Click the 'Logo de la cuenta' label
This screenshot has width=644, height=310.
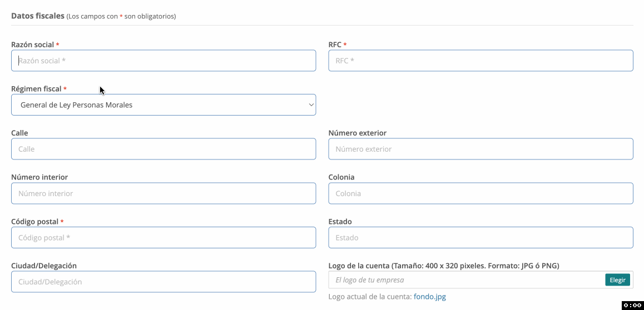tap(443, 266)
